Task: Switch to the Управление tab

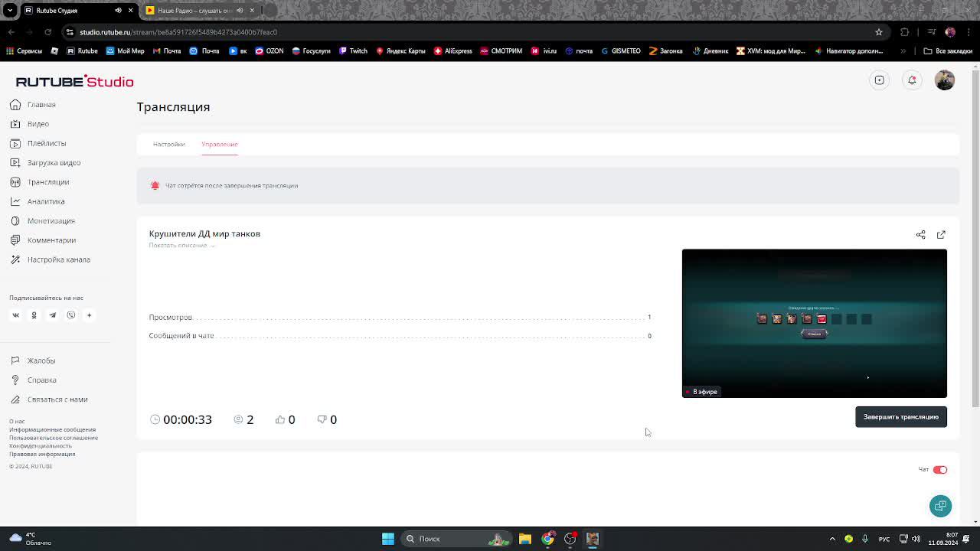Action: tap(220, 144)
